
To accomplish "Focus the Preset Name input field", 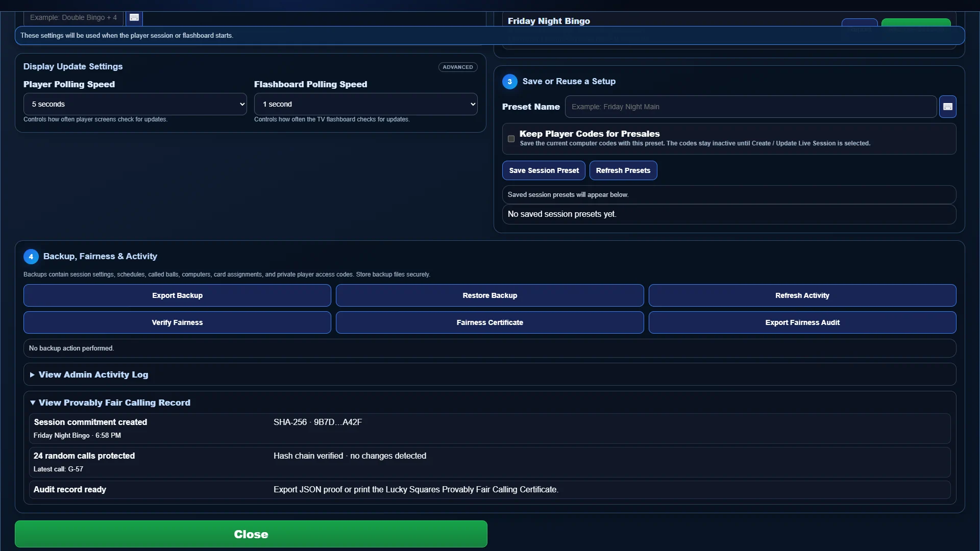I will coord(750,107).
